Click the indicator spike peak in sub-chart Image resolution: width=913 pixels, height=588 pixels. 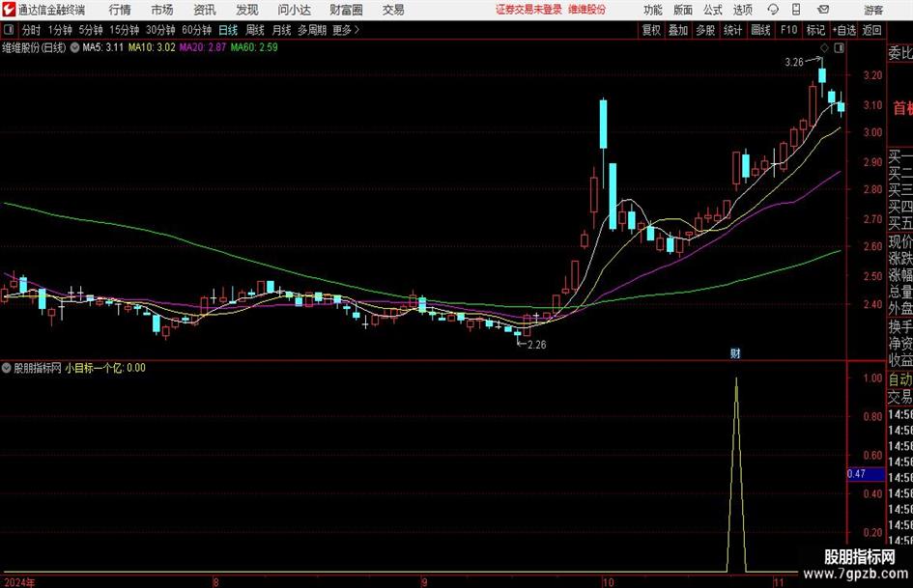pyautogui.click(x=736, y=379)
